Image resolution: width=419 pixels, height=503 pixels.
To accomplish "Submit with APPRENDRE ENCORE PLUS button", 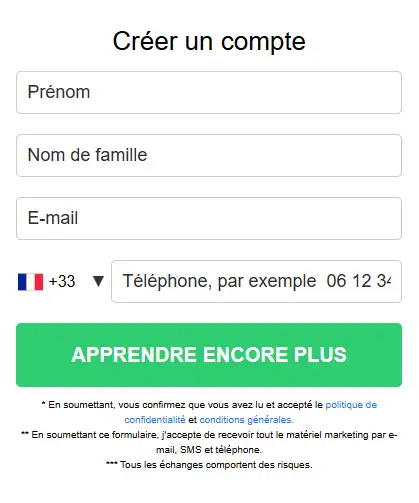I will (209, 355).
